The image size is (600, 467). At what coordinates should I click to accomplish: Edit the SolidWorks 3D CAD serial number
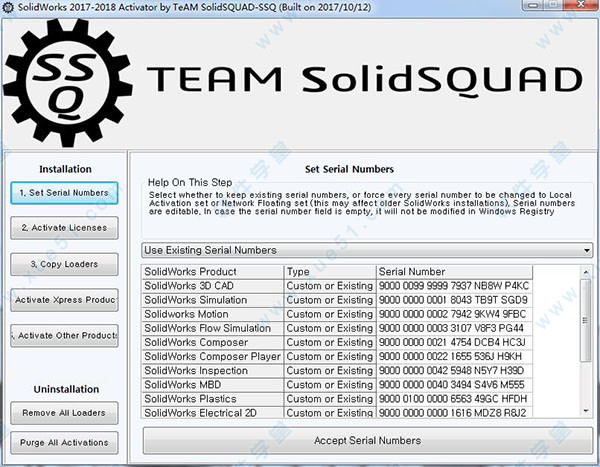coord(454,286)
